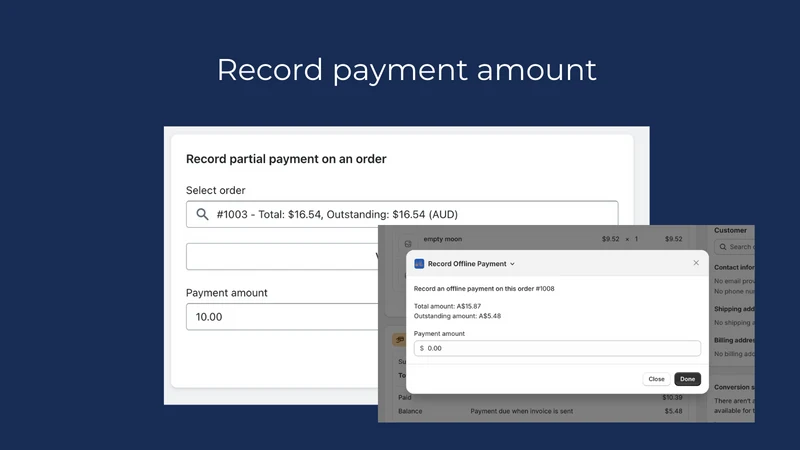Viewport: 800px width, 450px height.
Task: Click the search icon in Select order field
Action: coord(203,214)
